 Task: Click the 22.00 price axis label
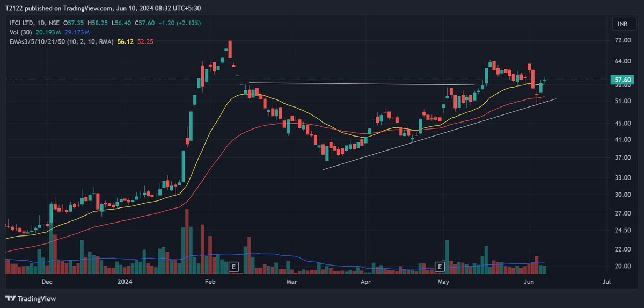click(622, 249)
